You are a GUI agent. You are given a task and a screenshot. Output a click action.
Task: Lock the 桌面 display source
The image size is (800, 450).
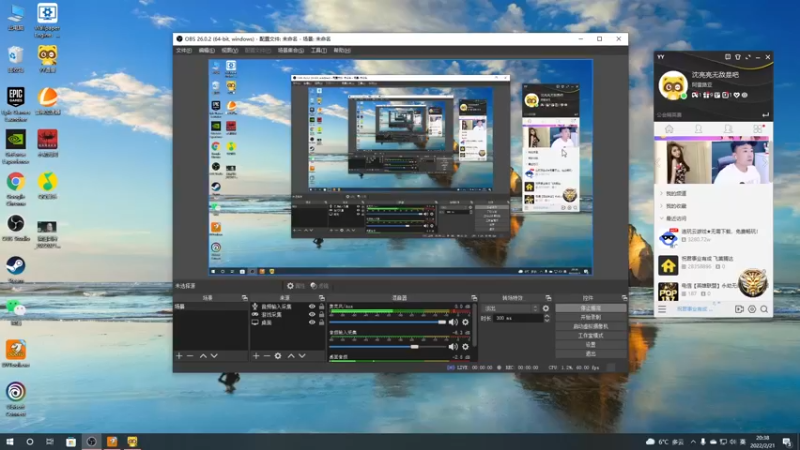pos(321,322)
